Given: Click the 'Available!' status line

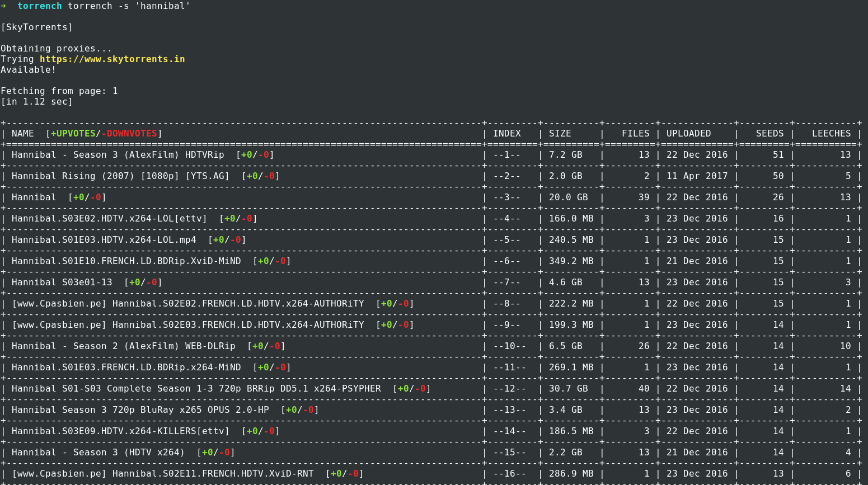Looking at the screenshot, I should pos(29,69).
